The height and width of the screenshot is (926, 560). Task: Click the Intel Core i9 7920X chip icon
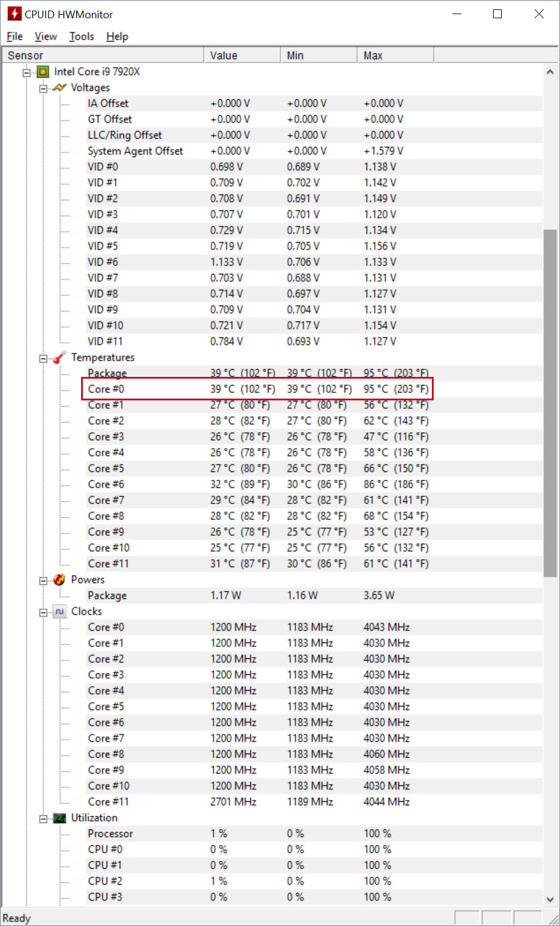click(x=43, y=72)
